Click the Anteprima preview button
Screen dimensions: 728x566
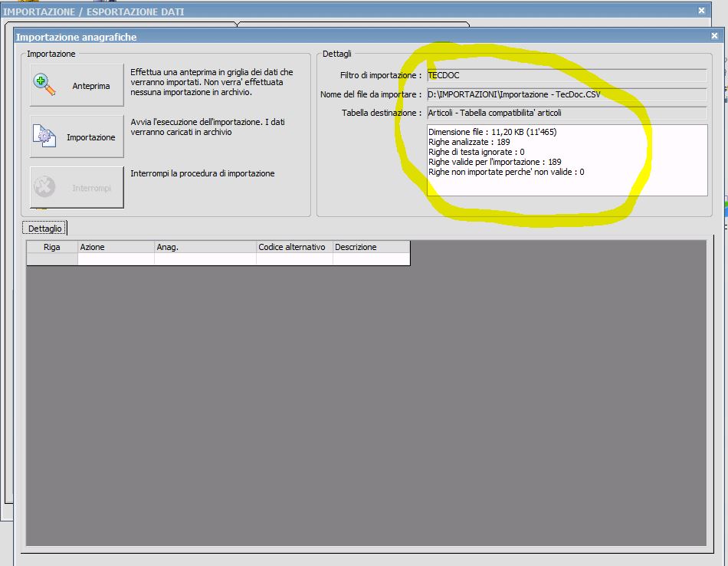[x=77, y=85]
